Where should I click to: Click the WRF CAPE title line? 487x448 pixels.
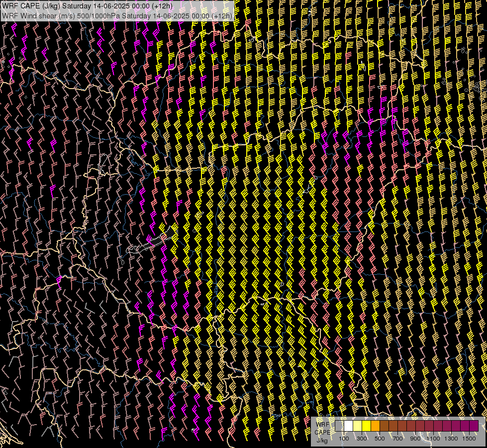pos(87,6)
